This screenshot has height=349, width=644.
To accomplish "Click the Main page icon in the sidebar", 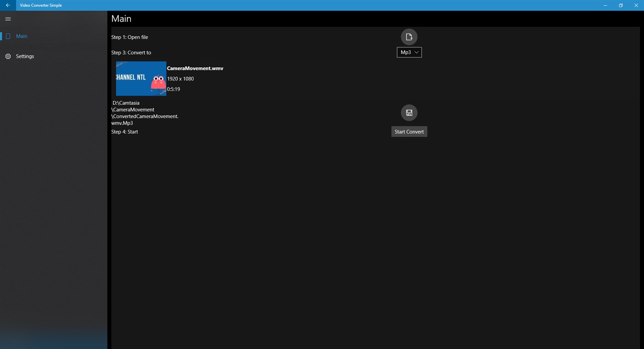I will coord(8,36).
